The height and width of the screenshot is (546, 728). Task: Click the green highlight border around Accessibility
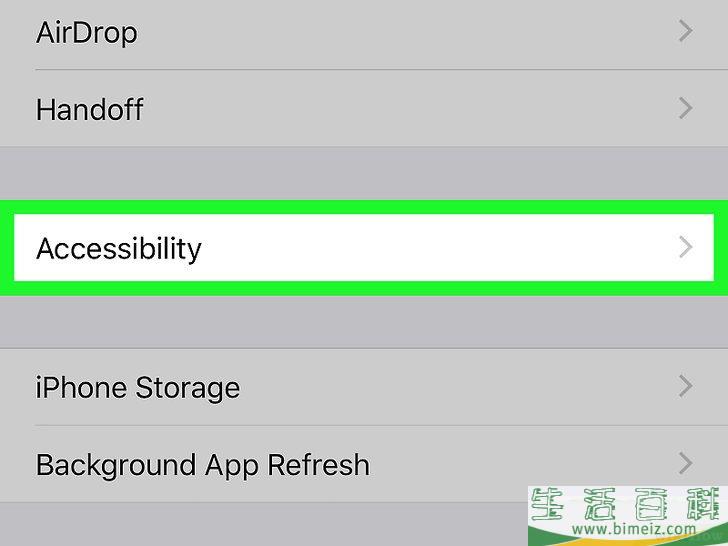pos(364,207)
